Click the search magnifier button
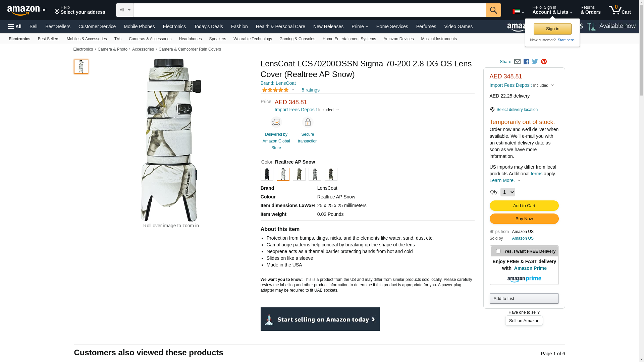 (493, 10)
